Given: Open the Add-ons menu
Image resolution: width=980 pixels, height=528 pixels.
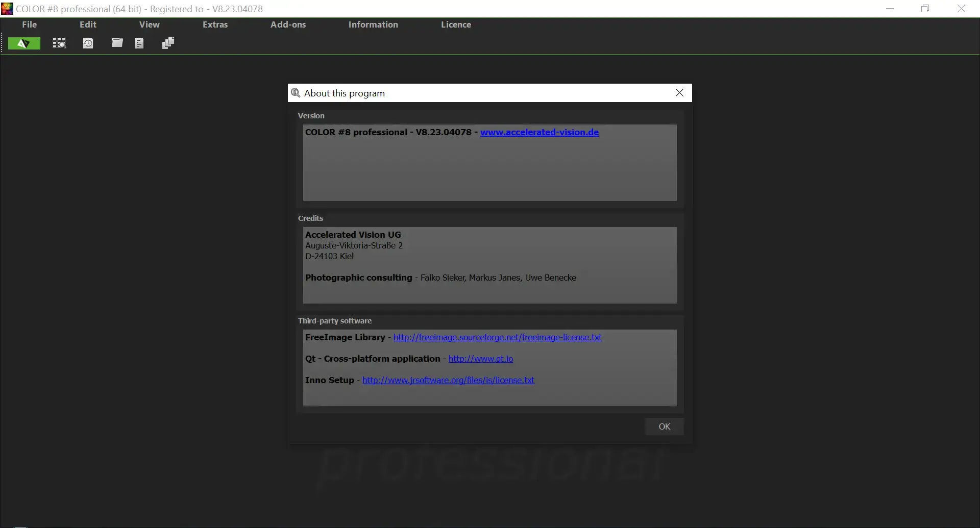Looking at the screenshot, I should pyautogui.click(x=288, y=24).
